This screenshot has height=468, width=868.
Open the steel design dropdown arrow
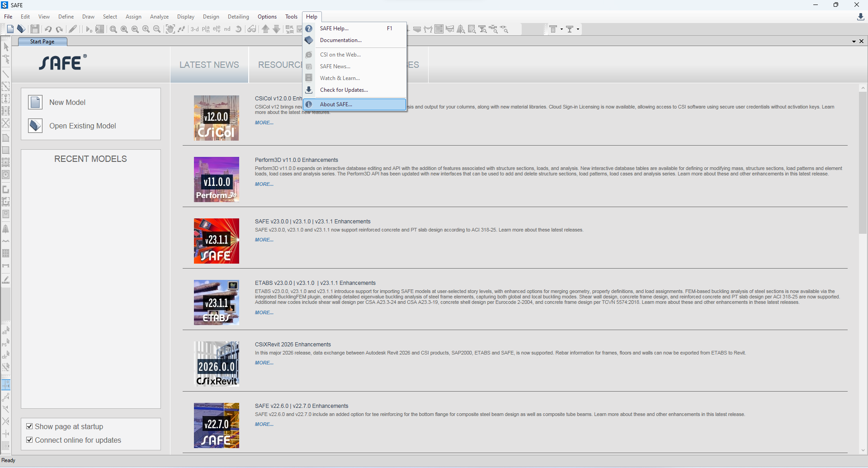(578, 29)
